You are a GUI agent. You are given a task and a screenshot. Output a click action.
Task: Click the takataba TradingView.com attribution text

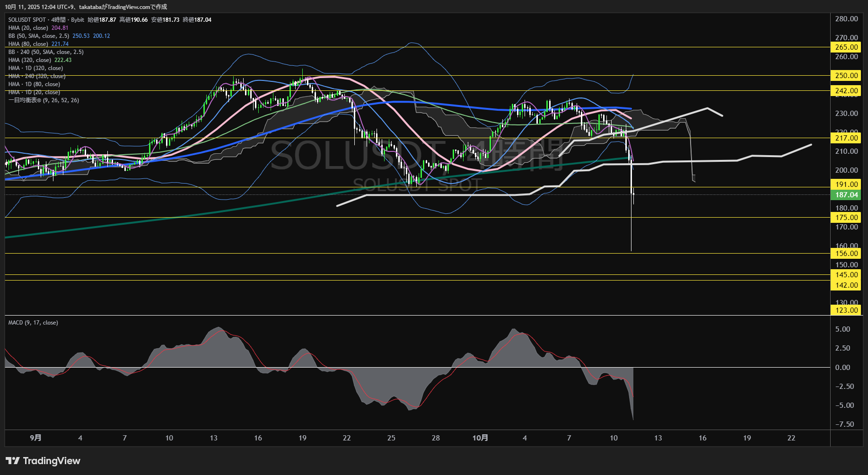[x=123, y=7]
